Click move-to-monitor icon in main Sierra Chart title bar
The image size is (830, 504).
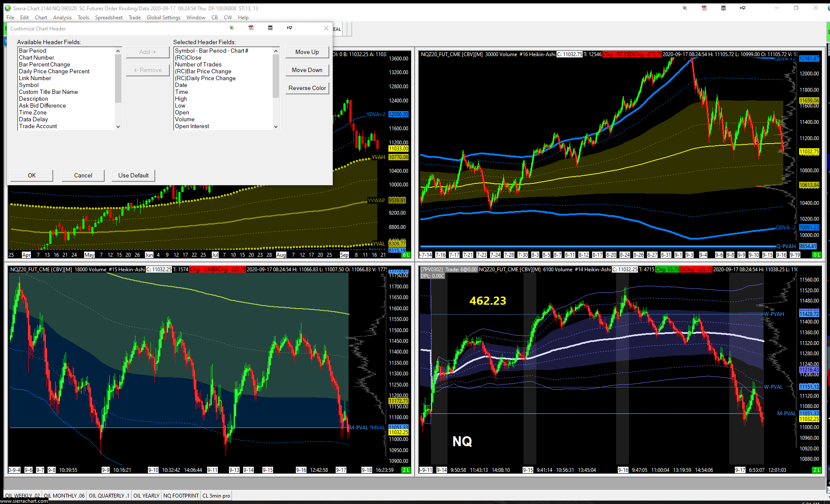pos(743,8)
